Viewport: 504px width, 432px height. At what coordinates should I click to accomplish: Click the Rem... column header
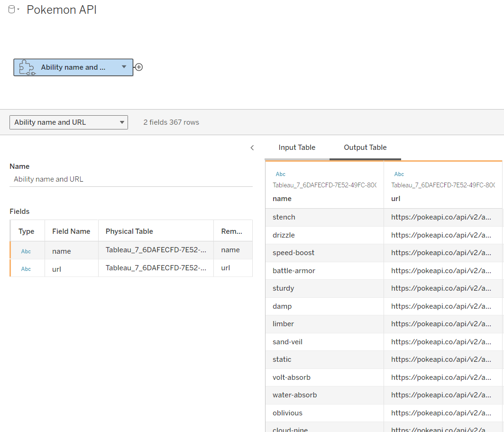[233, 231]
